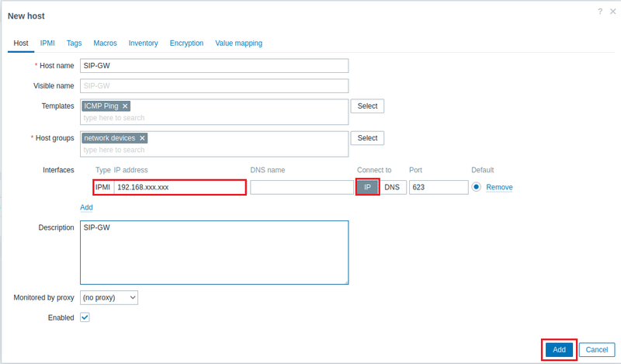Open the Macros tab
The width and height of the screenshot is (621, 364).
[x=105, y=43]
